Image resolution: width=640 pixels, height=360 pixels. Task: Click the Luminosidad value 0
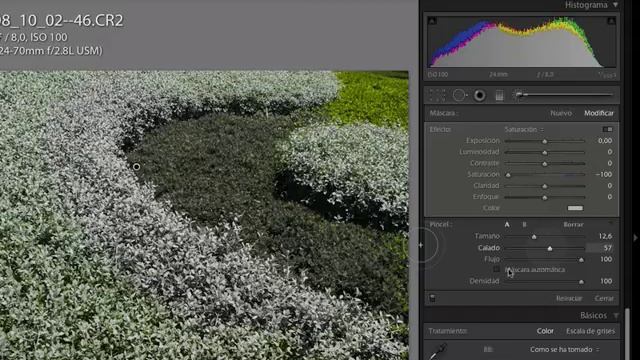(x=610, y=152)
